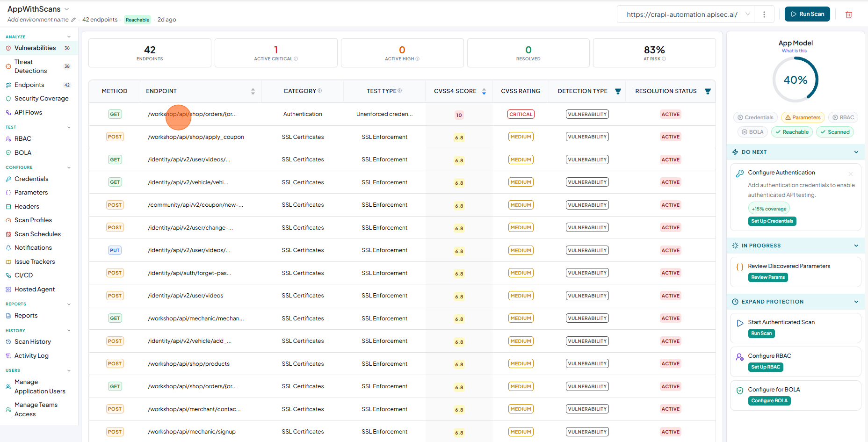Viewport: 868px width, 442px height.
Task: Collapse the EXPAND PROTECTION panel section
Action: [856, 302]
